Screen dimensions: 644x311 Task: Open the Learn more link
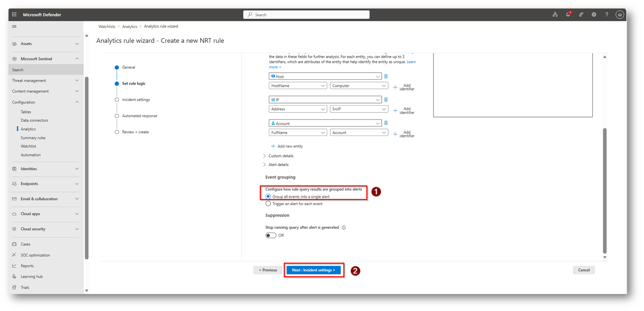(342, 64)
